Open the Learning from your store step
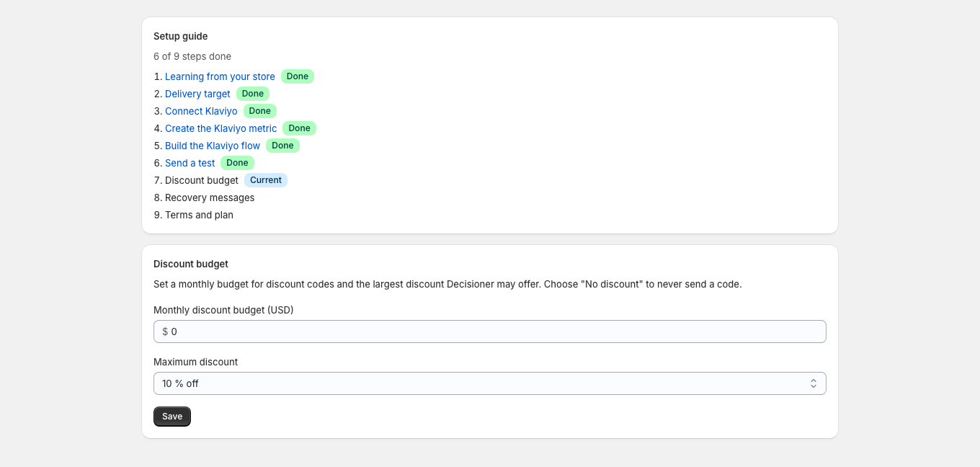The image size is (980, 467). coord(220,76)
